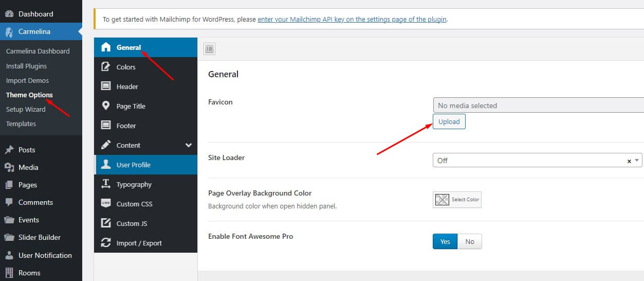The height and width of the screenshot is (281, 644).
Task: Click the Favicon Upload button
Action: (449, 121)
